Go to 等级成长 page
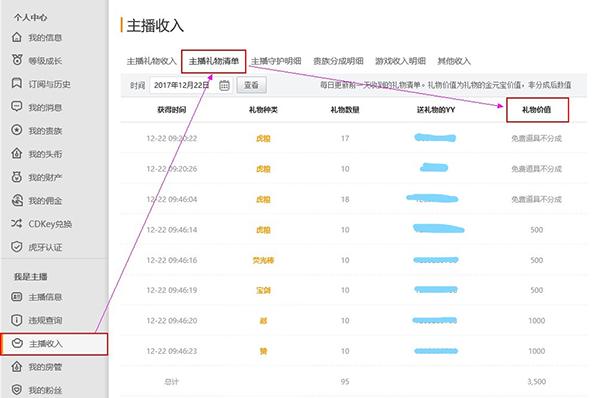The width and height of the screenshot is (599, 398). [45, 61]
